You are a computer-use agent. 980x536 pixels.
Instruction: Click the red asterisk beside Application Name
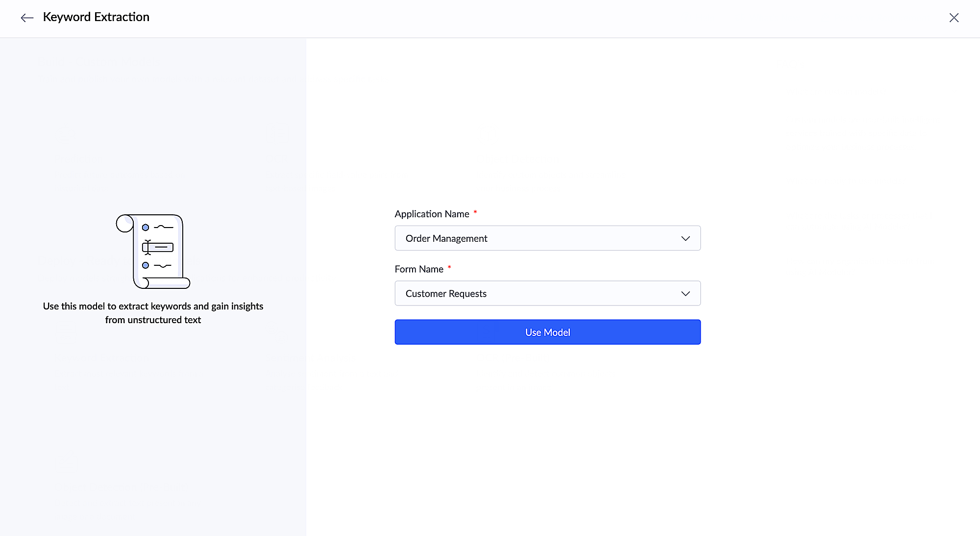[x=475, y=212]
